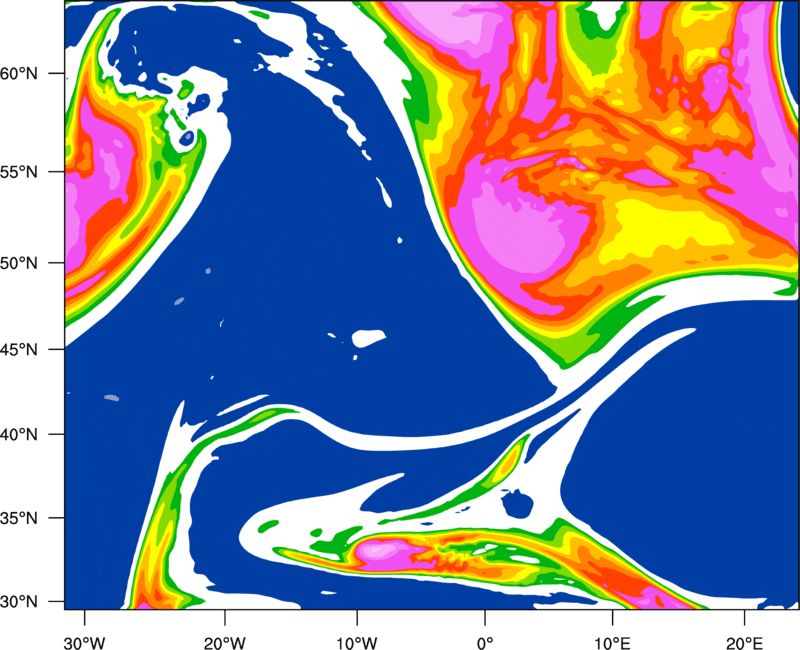The image size is (800, 650).
Task: Click the 50°N latitude label
Action: tap(19, 264)
